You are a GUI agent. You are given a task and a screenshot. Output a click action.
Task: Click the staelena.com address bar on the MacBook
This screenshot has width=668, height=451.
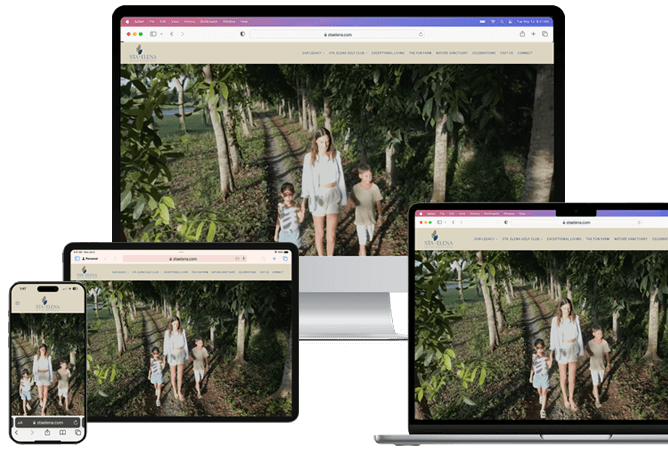click(576, 222)
